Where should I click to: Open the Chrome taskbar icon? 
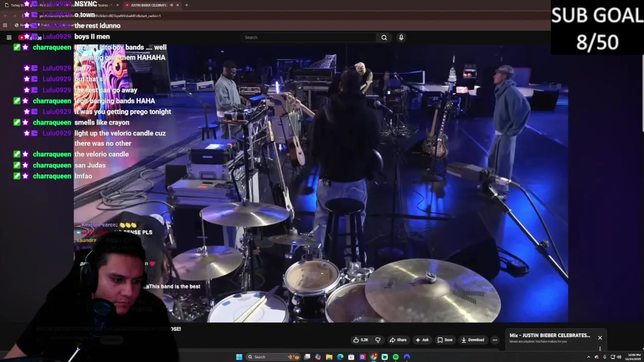(x=373, y=357)
